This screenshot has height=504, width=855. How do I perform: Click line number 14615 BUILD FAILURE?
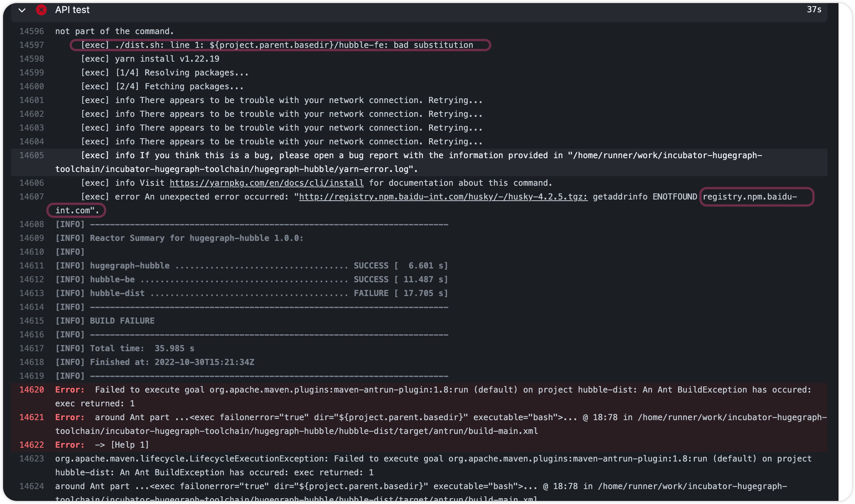pyautogui.click(x=32, y=321)
